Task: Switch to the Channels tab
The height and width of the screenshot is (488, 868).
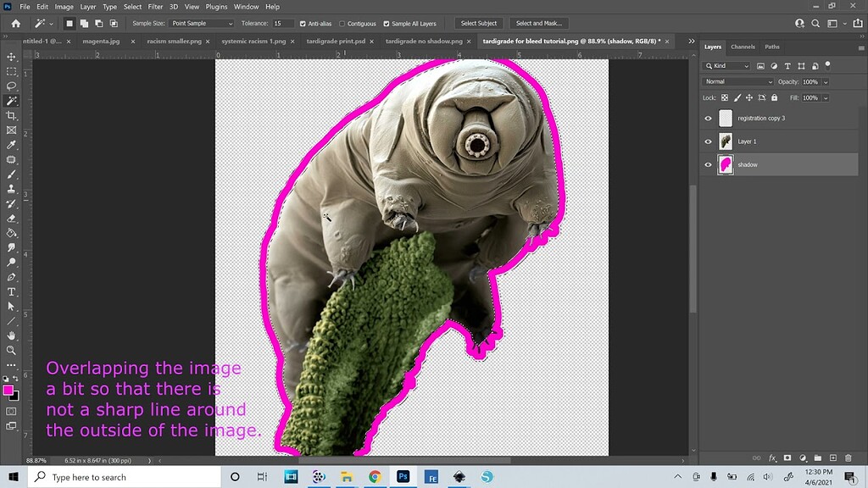Action: [743, 47]
